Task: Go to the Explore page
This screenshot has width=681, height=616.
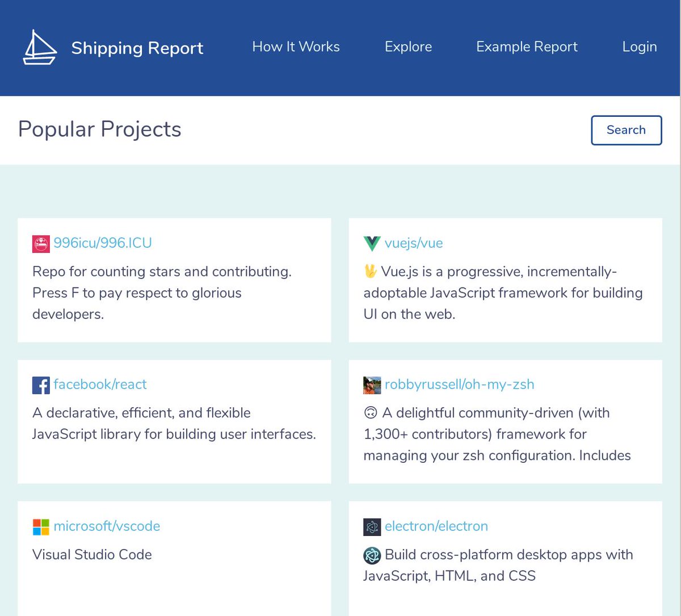Action: point(408,47)
